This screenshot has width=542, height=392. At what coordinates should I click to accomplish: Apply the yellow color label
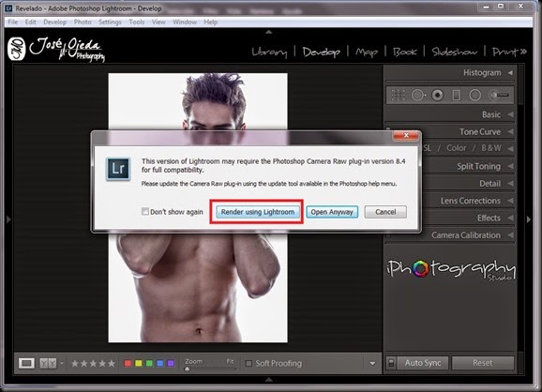[x=139, y=363]
